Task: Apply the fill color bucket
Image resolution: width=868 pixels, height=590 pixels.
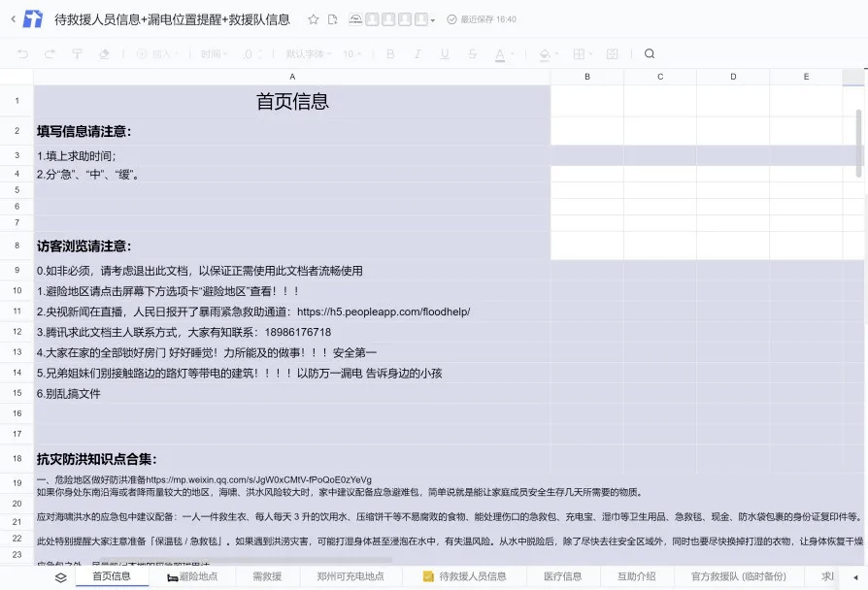Action: click(545, 53)
